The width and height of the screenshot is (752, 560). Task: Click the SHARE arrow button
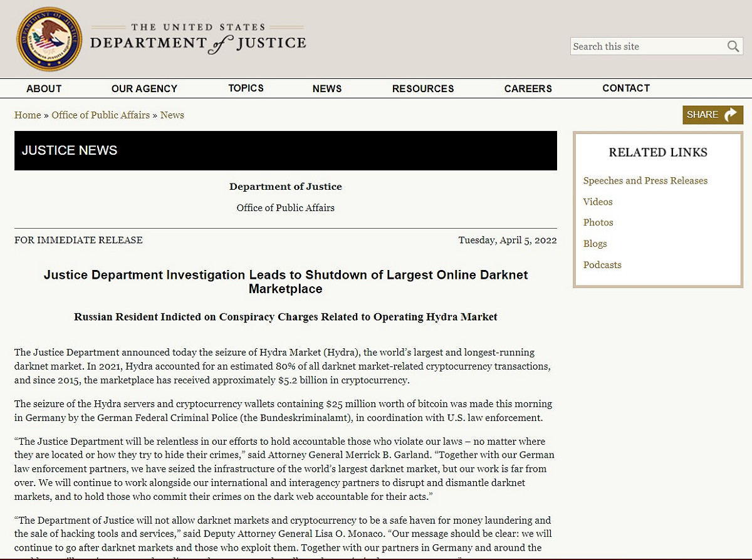(713, 115)
